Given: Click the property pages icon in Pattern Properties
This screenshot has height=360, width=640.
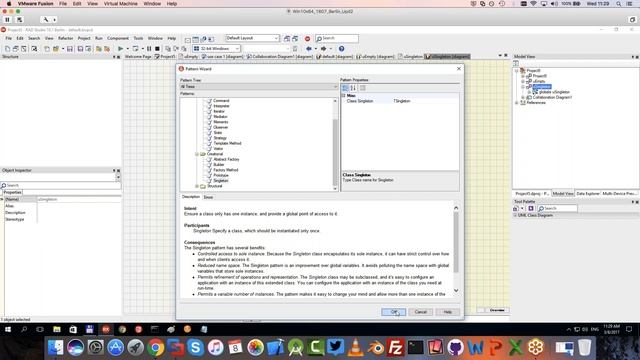Looking at the screenshot, I should click(362, 88).
